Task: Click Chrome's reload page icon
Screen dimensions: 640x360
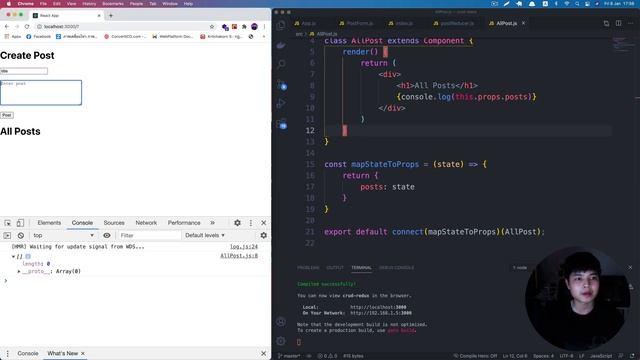Action: 27,27
